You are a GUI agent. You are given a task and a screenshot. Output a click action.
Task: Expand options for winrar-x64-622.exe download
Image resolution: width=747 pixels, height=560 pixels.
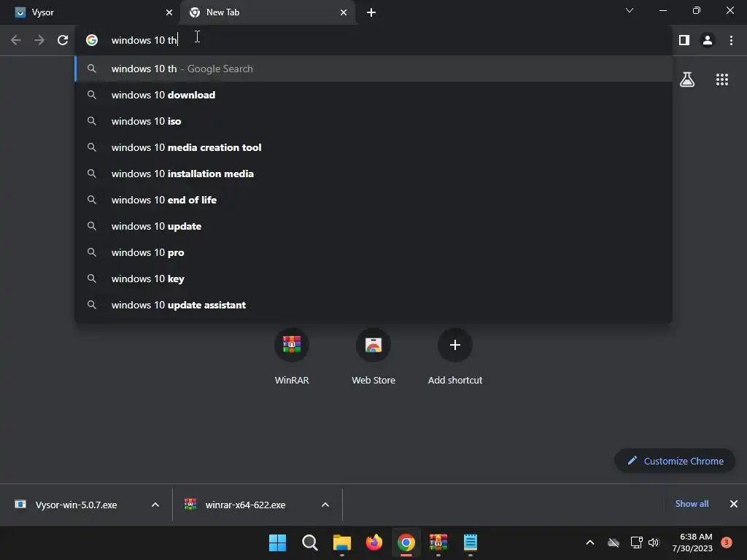pos(325,505)
